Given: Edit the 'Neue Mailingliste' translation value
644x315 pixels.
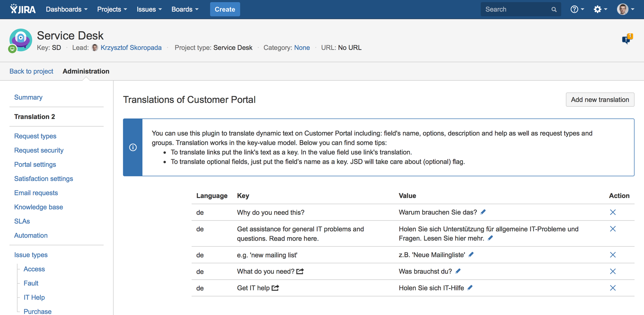Looking at the screenshot, I should tap(471, 254).
